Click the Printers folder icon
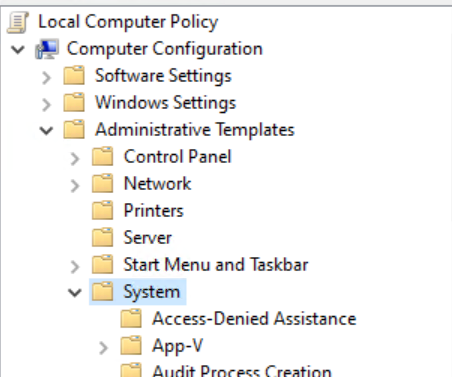The image size is (452, 377). point(103,210)
